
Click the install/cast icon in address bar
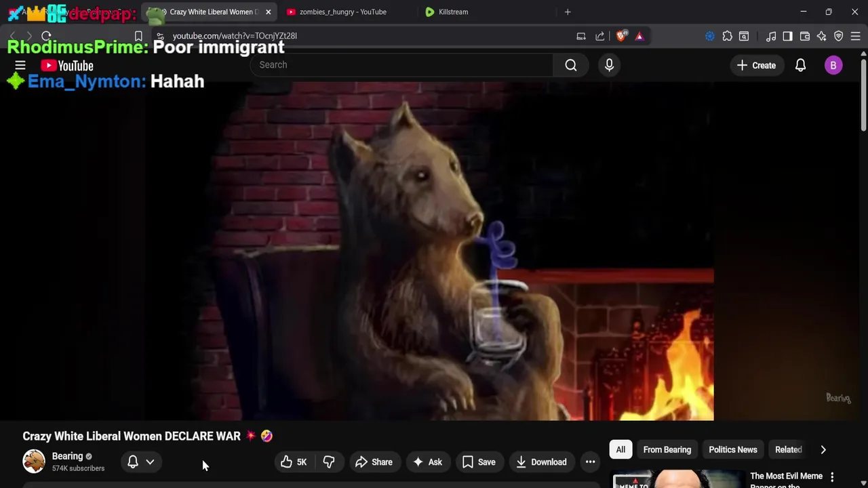pyautogui.click(x=581, y=36)
